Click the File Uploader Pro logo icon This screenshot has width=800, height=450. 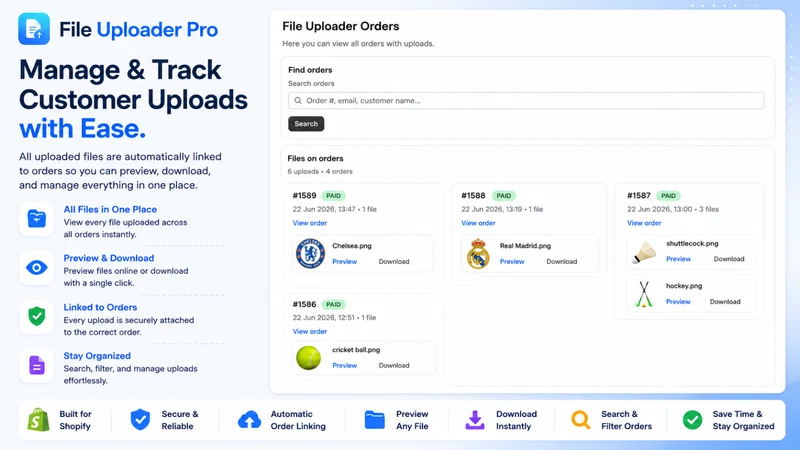coord(34,29)
